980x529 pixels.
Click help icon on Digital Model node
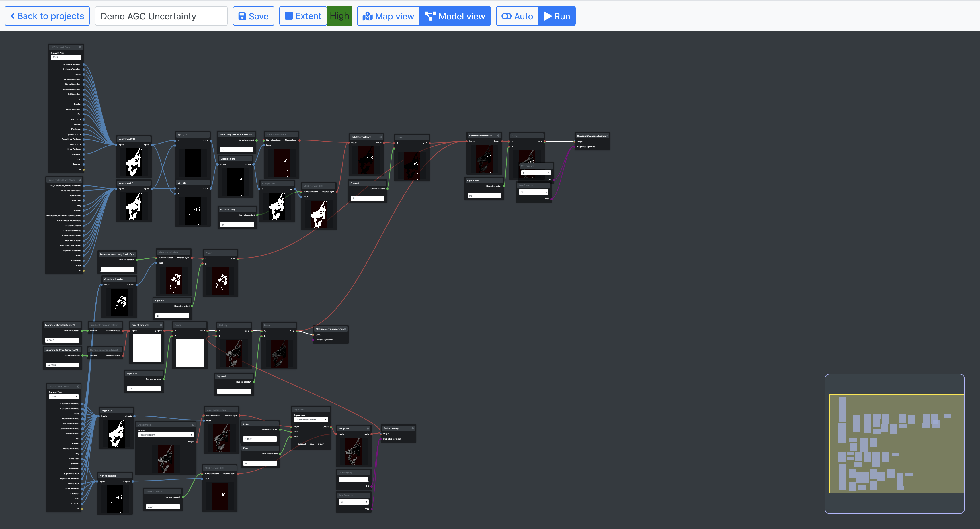(193, 425)
